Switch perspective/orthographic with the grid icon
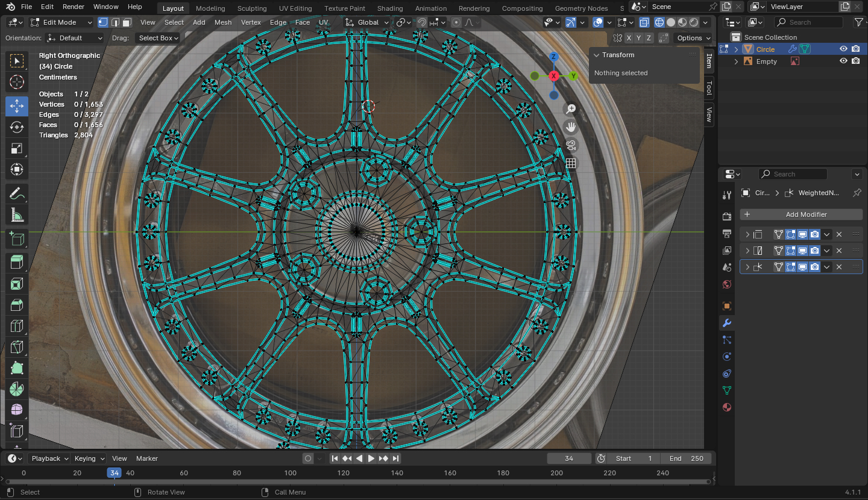This screenshot has width=868, height=500. tap(571, 163)
